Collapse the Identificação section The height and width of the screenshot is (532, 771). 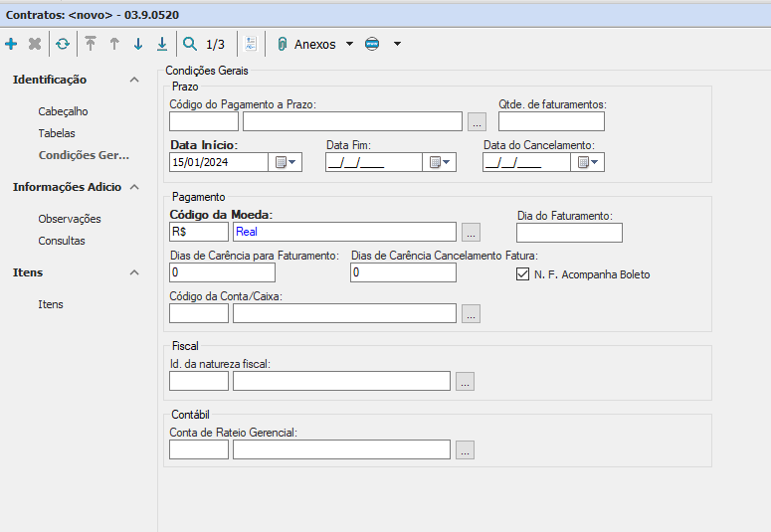[134, 80]
